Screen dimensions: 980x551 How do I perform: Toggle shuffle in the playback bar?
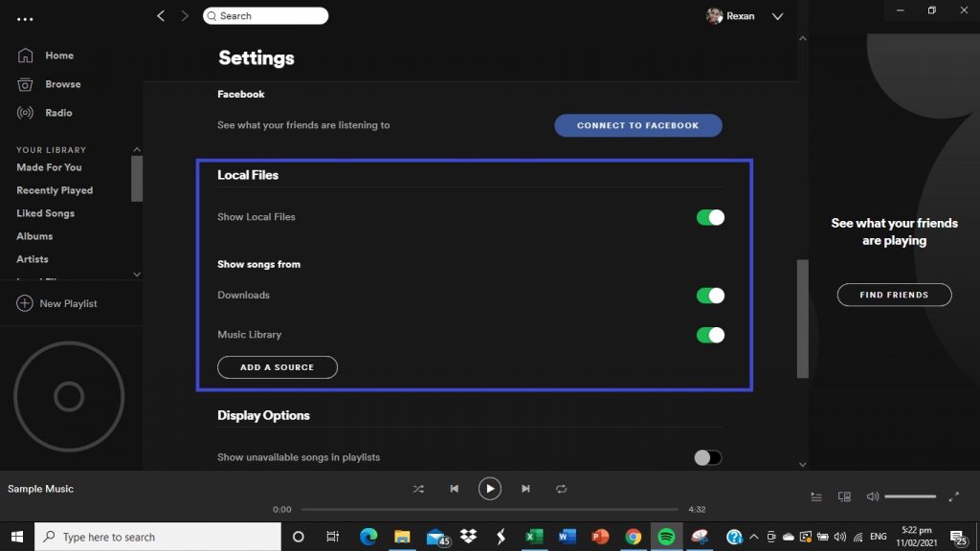pyautogui.click(x=418, y=489)
